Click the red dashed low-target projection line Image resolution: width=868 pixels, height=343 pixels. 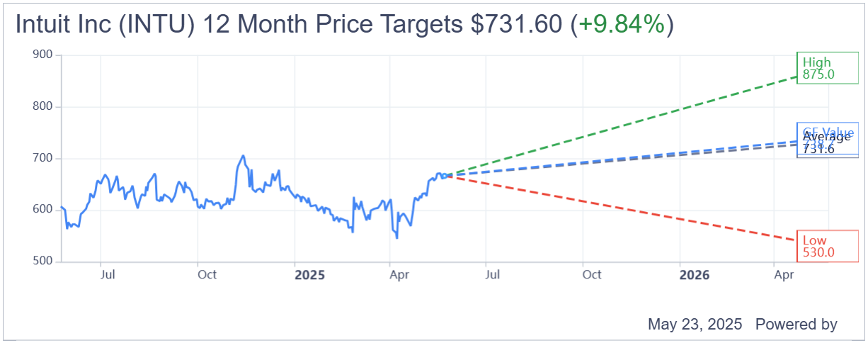coord(623,208)
